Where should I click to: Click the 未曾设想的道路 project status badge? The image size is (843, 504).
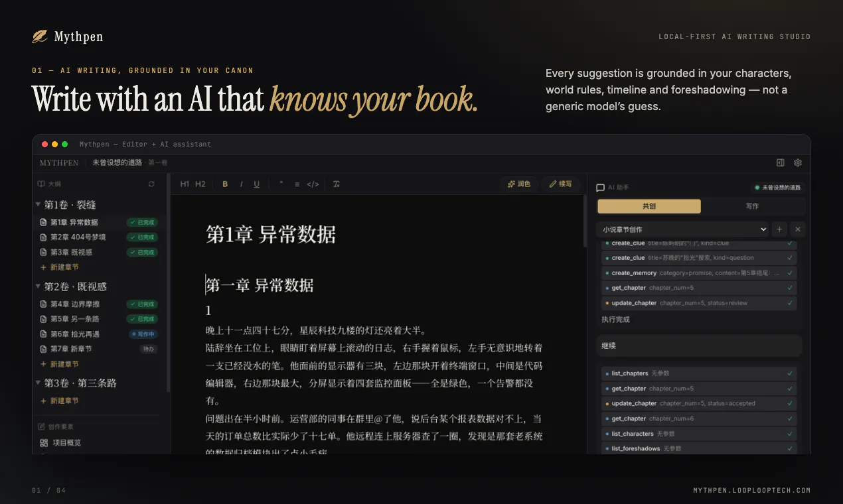tap(777, 188)
